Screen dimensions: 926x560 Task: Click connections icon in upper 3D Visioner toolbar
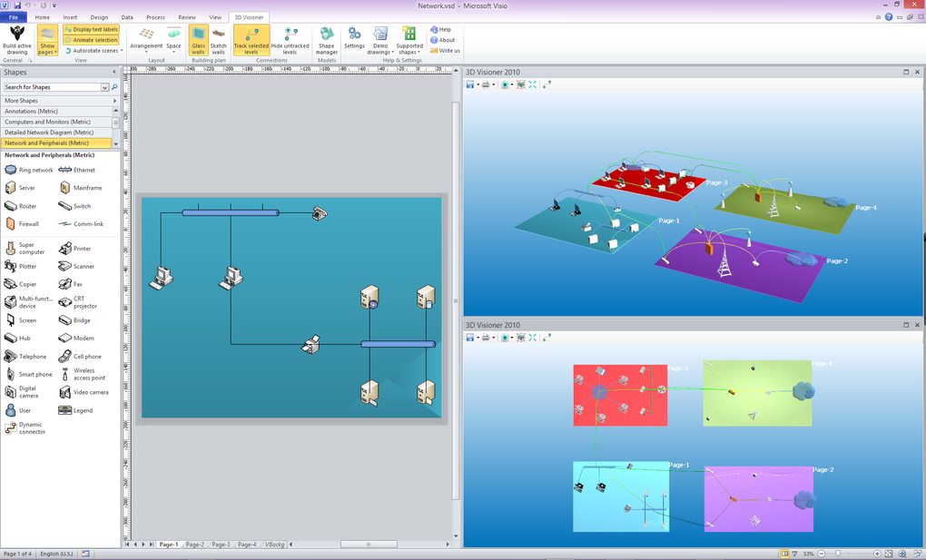pyautogui.click(x=547, y=84)
